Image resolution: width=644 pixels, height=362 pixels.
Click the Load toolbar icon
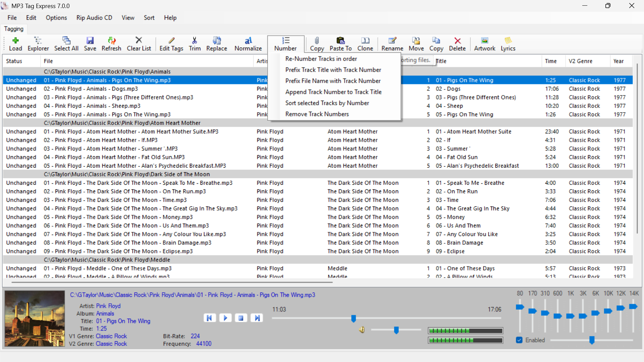coord(15,44)
